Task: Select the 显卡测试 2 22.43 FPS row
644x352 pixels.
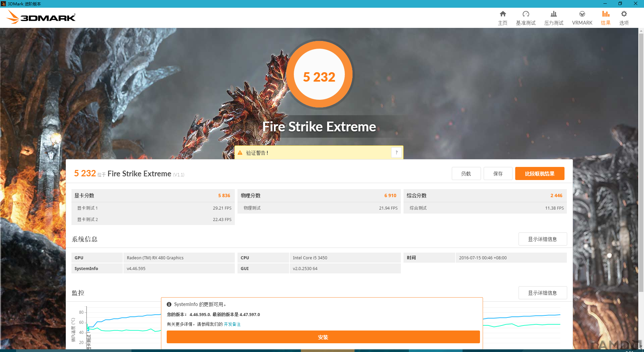Action: pyautogui.click(x=153, y=219)
